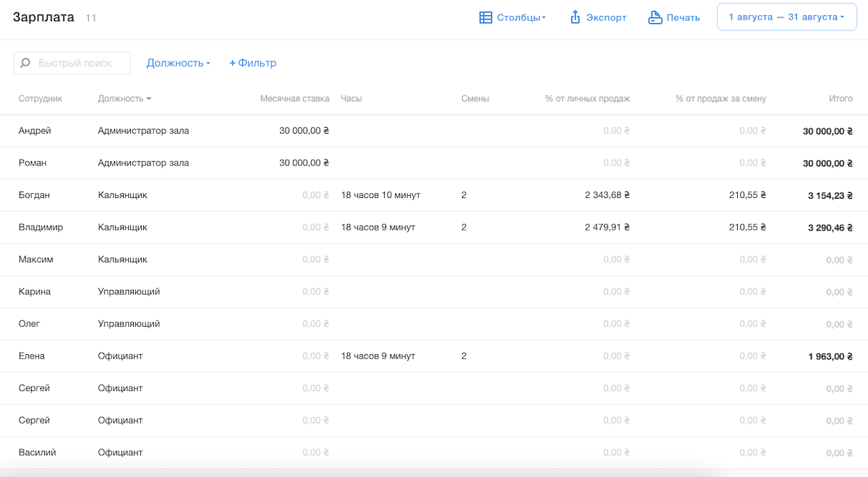
Task: Click Елена's total 1 963,00 ₴
Action: (x=830, y=356)
